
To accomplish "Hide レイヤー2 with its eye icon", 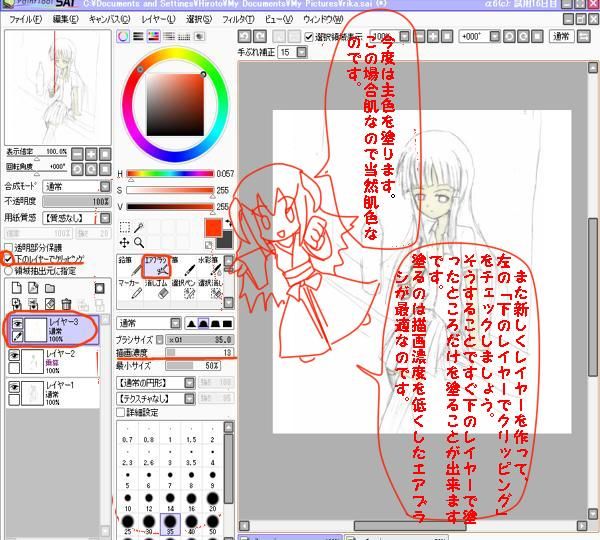I will [14, 356].
